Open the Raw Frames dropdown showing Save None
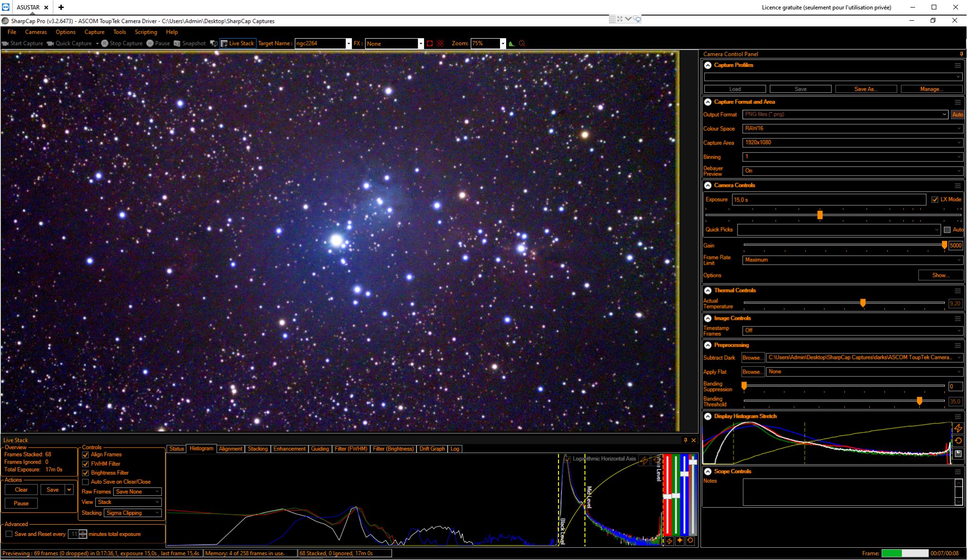Image resolution: width=967 pixels, height=560 pixels. (x=137, y=492)
